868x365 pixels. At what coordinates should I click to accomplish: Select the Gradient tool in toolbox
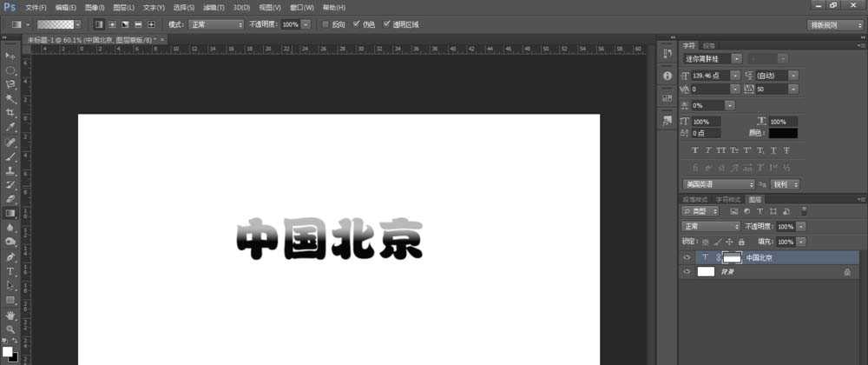(10, 213)
